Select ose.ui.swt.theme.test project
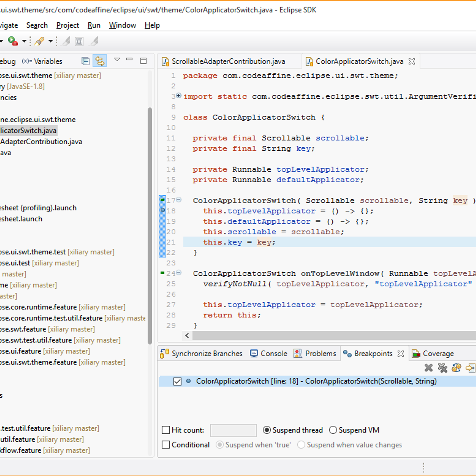The width and height of the screenshot is (476, 476). tap(57, 252)
